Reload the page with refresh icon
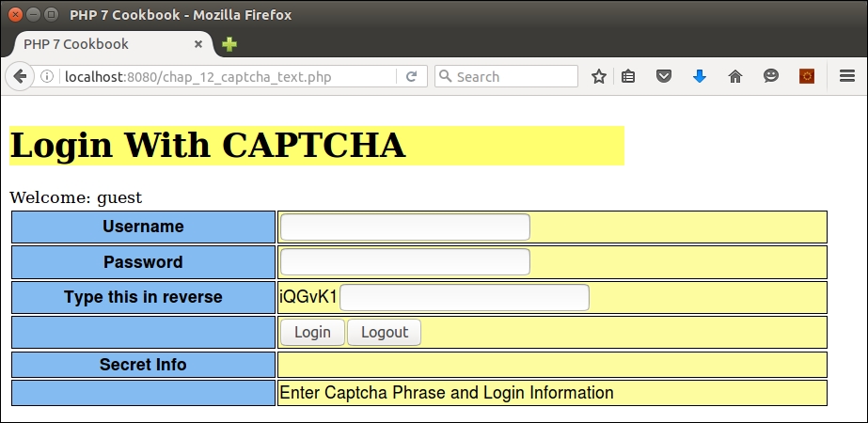 point(411,76)
